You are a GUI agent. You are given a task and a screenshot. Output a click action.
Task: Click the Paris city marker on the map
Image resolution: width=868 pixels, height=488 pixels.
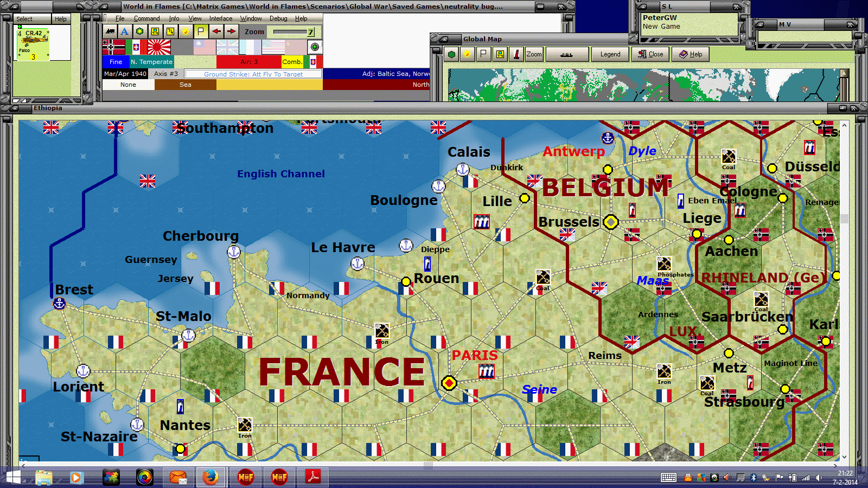(449, 383)
